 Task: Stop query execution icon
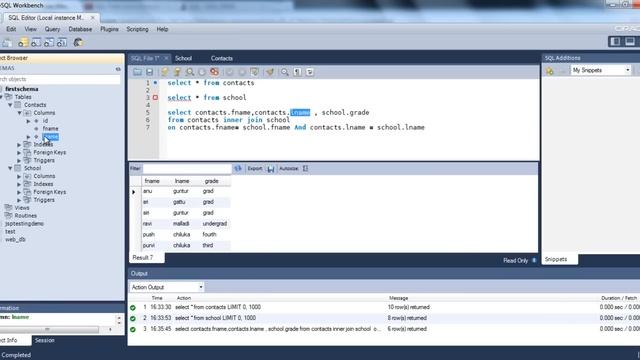pyautogui.click(x=202, y=72)
